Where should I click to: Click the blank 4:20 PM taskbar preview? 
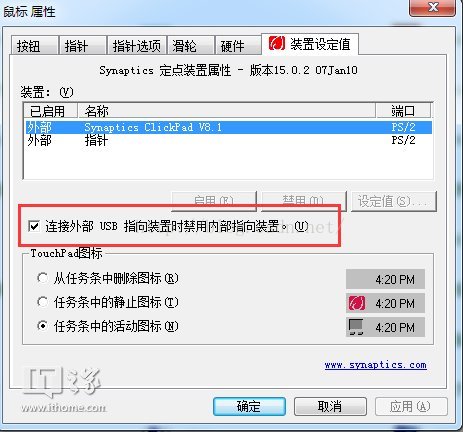(385, 279)
